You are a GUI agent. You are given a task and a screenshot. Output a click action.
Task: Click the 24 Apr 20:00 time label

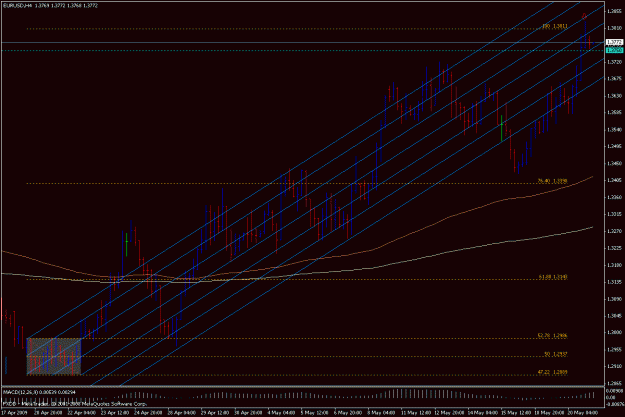(148, 413)
